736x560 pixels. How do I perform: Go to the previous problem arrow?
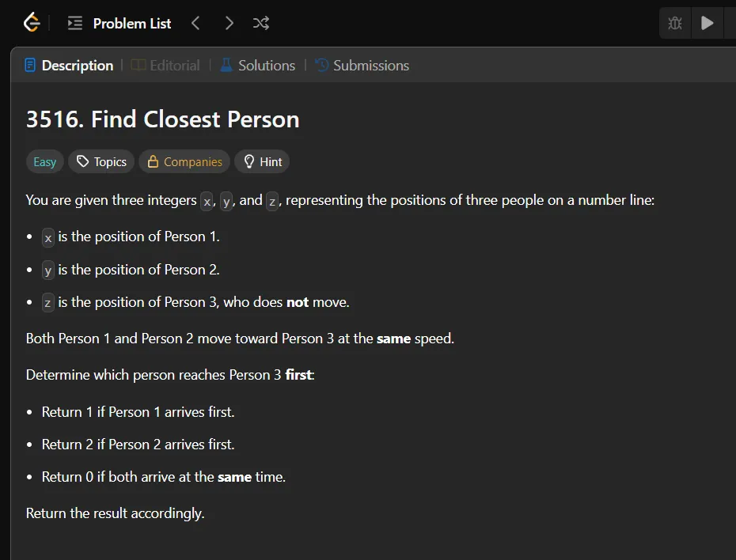[x=195, y=24]
